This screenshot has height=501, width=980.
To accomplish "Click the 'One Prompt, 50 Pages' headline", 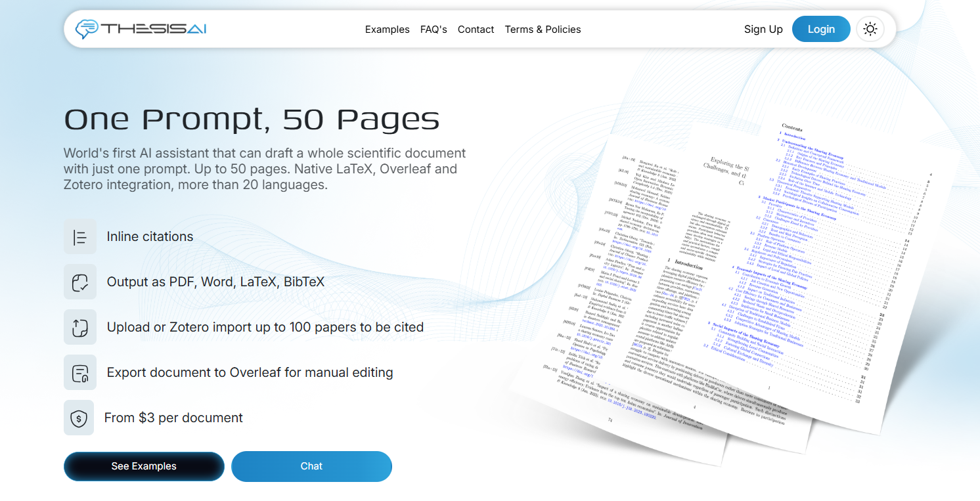I will (x=252, y=120).
